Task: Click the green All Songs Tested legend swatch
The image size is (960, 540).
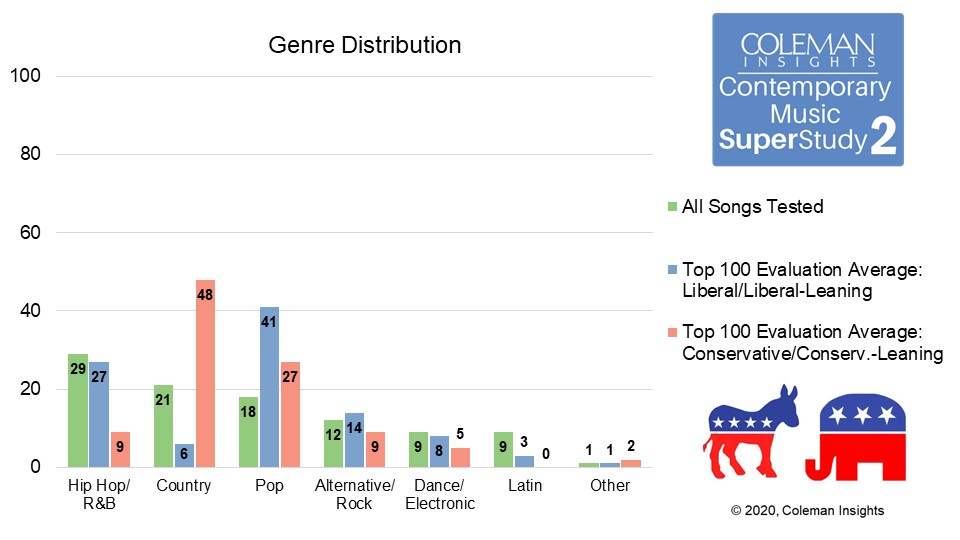Action: pyautogui.click(x=673, y=208)
